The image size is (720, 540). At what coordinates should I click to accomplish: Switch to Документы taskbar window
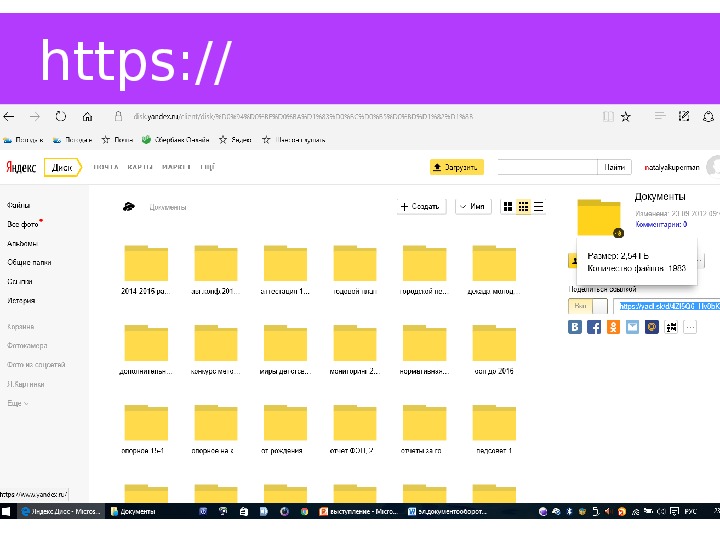coord(133,511)
